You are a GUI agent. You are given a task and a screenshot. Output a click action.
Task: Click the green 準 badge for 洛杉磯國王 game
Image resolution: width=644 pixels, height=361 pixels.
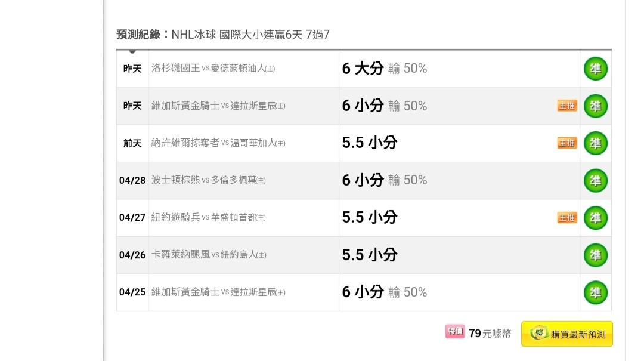coord(596,69)
